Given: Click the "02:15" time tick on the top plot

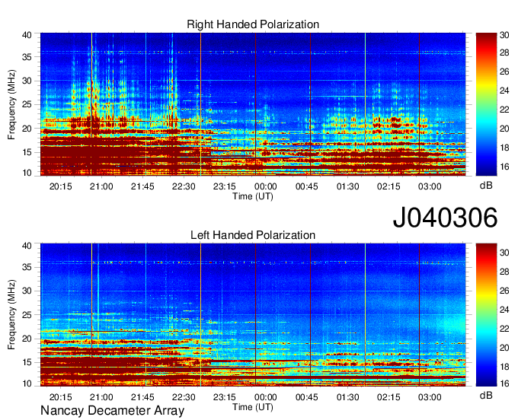Looking at the screenshot, I should click(388, 186).
